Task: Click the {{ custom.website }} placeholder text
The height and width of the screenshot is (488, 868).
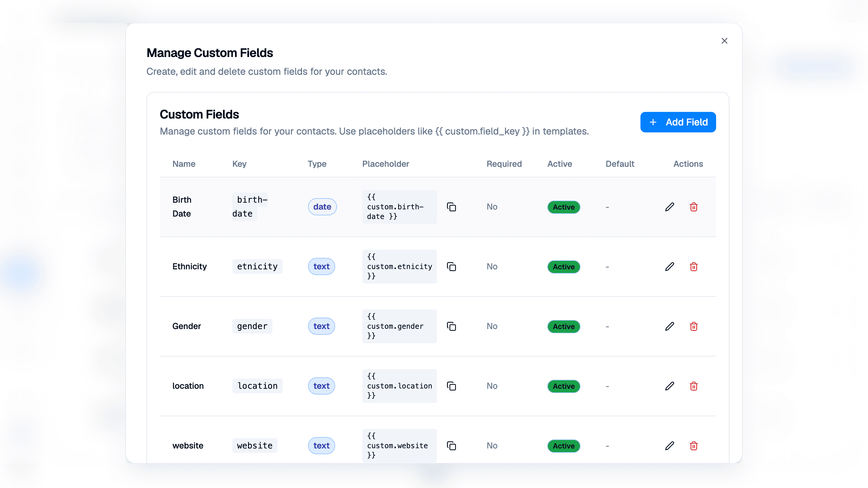Action: (399, 445)
